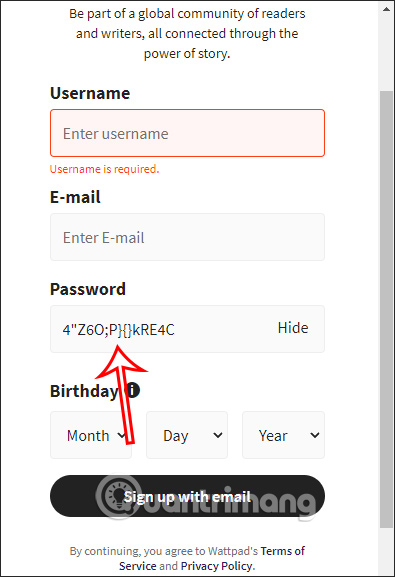The width and height of the screenshot is (395, 577).
Task: Click the scrollbar up arrow
Action: [x=386, y=9]
